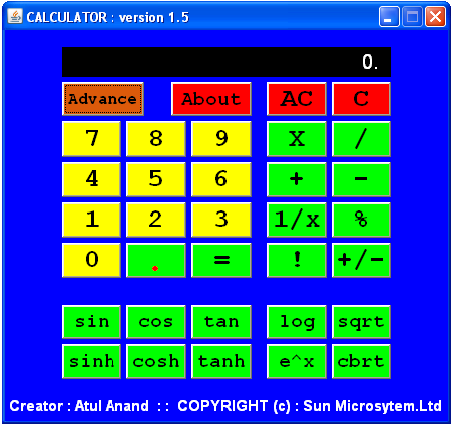Screen dimensions: 452x426
Task: Open the About dialog
Action: coord(211,99)
